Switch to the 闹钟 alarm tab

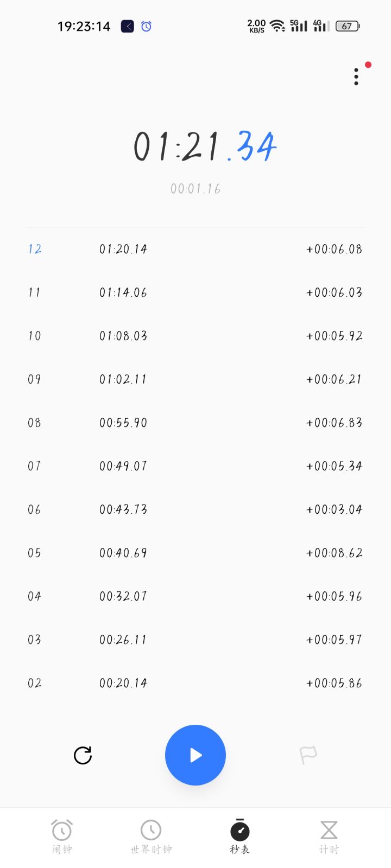[x=62, y=837]
